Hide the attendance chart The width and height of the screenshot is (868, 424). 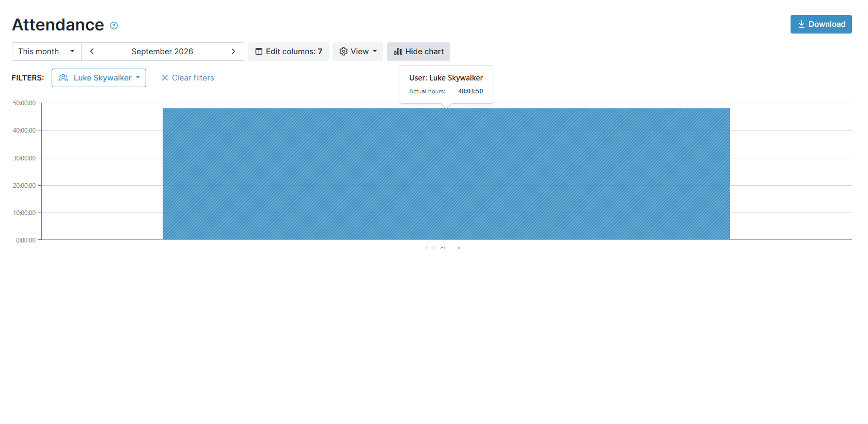(x=419, y=52)
